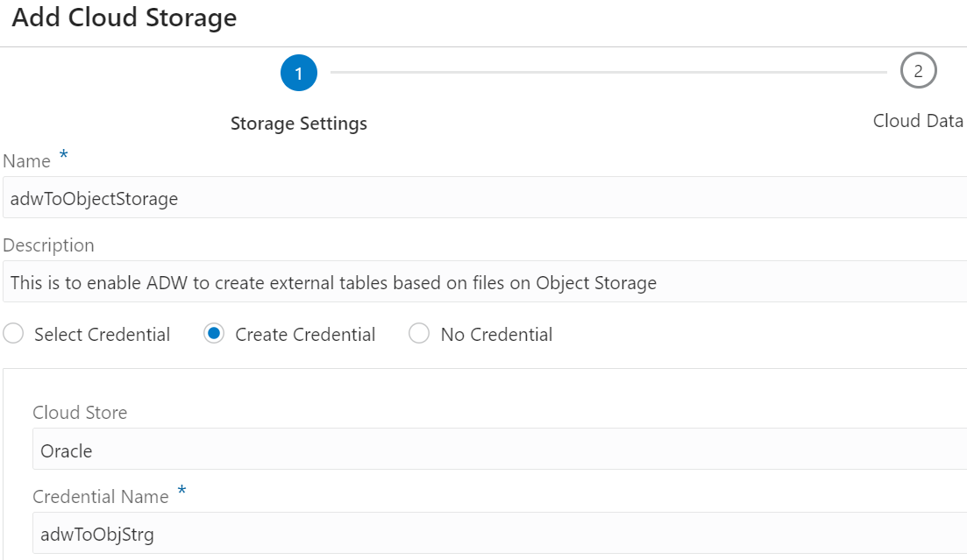This screenshot has width=967, height=560.
Task: Click the Name field label
Action: point(27,161)
